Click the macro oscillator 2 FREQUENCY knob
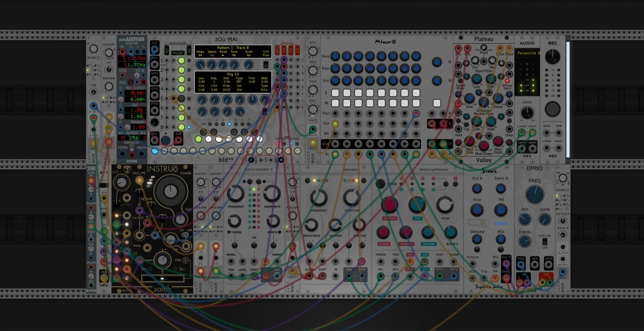 (x=236, y=193)
